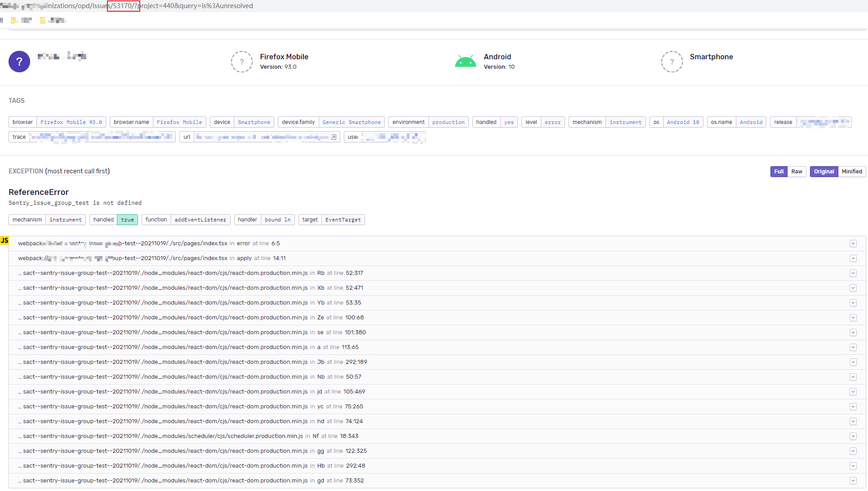Expand the last gd frame at line 73:352
This screenshot has width=868, height=491.
(853, 481)
